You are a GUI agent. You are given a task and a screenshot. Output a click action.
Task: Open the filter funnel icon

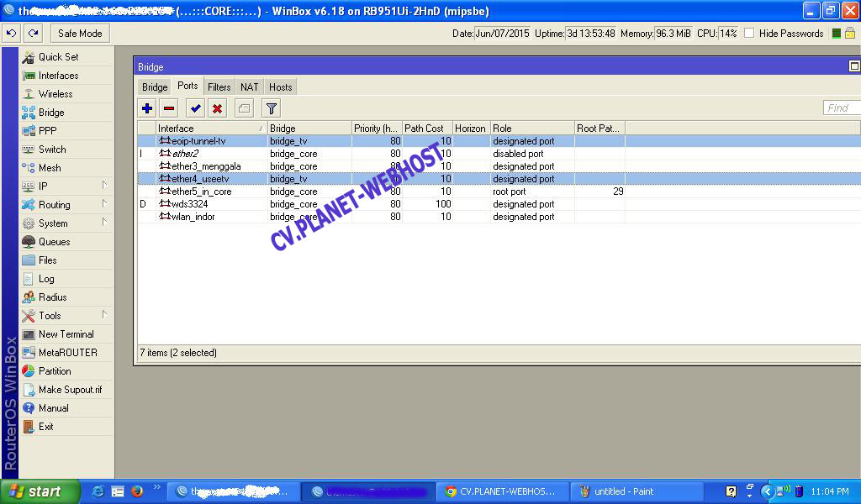click(271, 108)
